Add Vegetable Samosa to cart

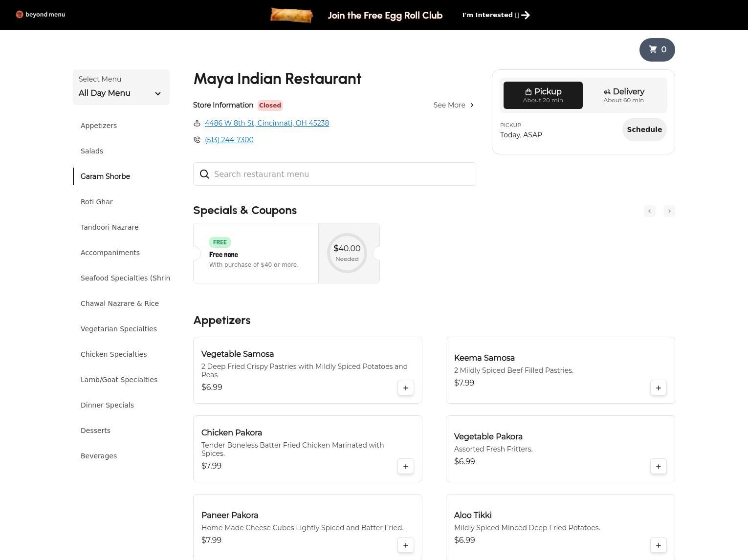[x=405, y=388]
